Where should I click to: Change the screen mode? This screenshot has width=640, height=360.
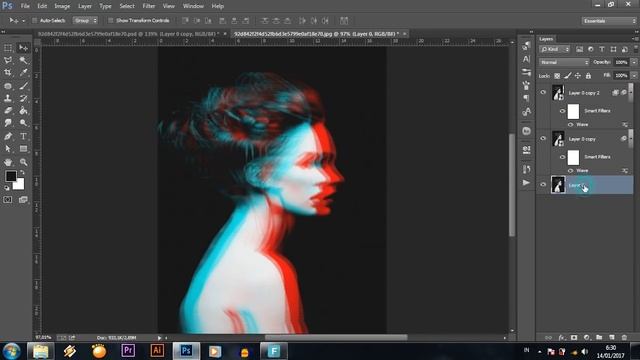23,200
